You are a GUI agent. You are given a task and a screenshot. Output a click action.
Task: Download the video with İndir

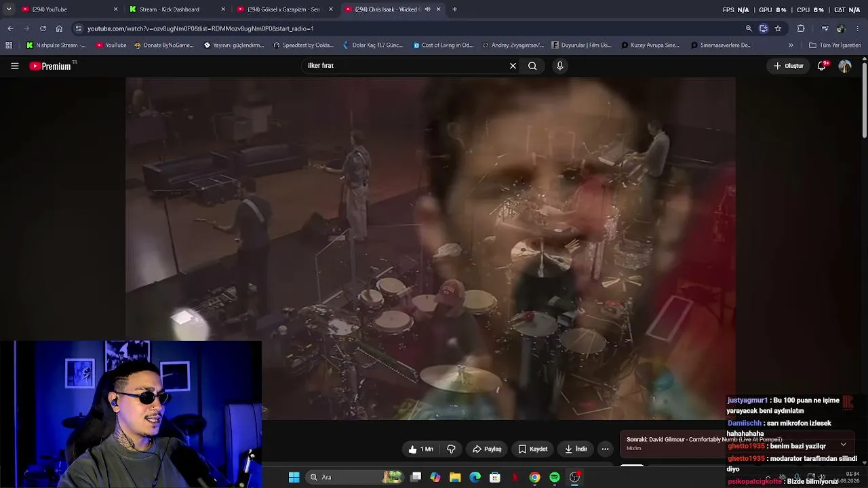pos(576,449)
